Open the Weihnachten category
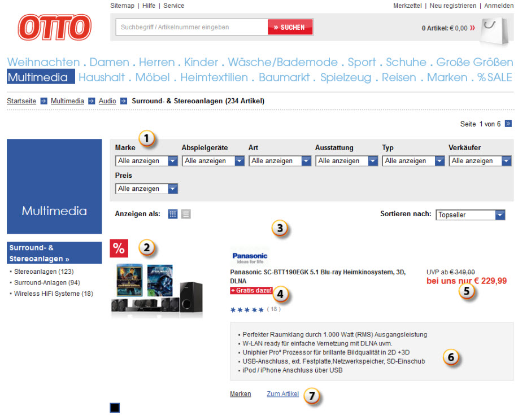 pos(43,62)
